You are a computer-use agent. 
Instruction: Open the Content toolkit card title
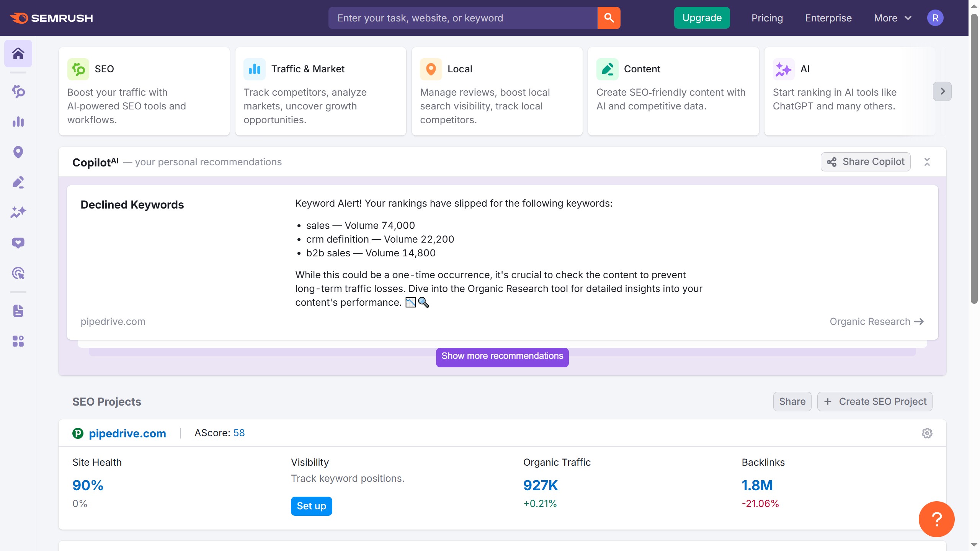click(x=642, y=69)
